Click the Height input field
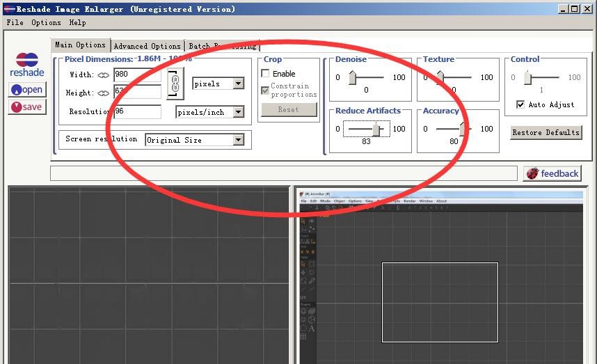597x364 pixels. coord(137,92)
